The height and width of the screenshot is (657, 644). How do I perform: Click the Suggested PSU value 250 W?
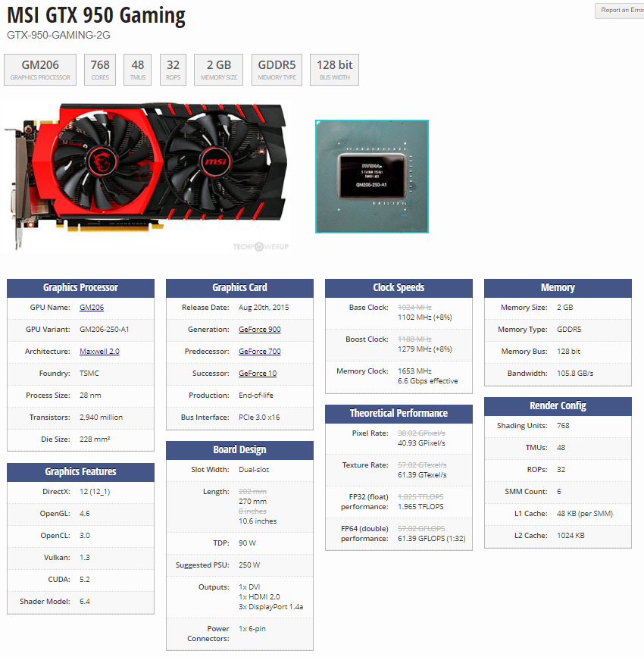(x=249, y=565)
